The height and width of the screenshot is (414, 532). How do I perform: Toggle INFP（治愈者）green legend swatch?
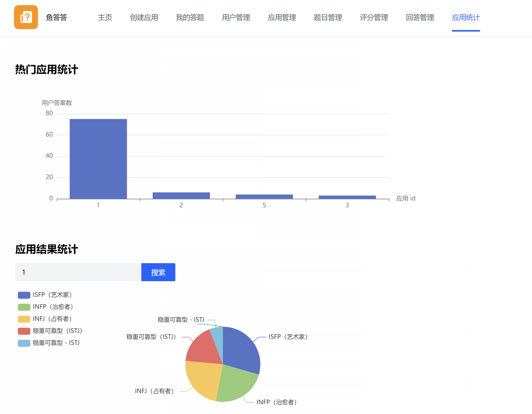coord(24,307)
